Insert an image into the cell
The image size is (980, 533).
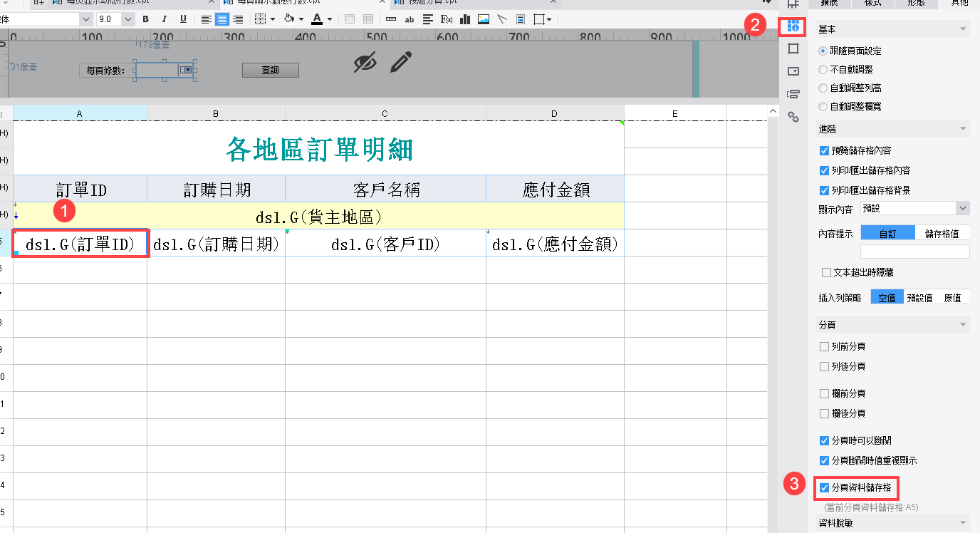(x=484, y=19)
